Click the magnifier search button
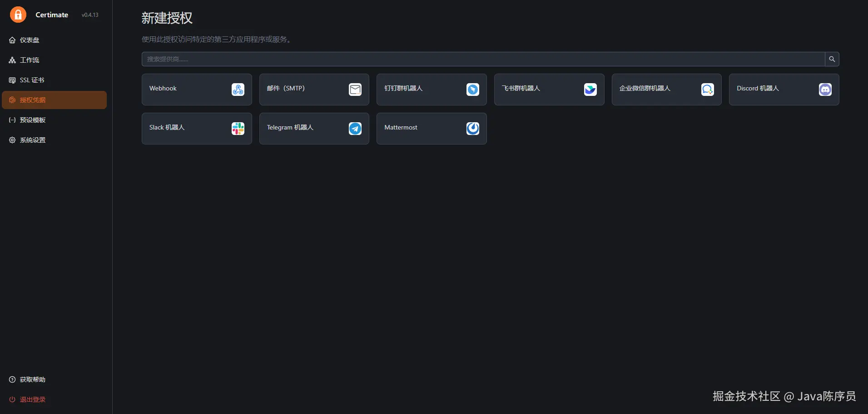 coord(832,59)
